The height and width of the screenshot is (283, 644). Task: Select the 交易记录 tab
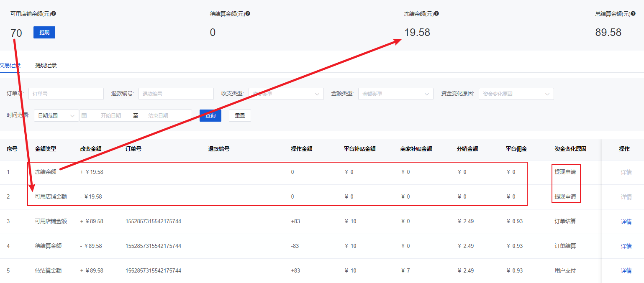coord(10,65)
